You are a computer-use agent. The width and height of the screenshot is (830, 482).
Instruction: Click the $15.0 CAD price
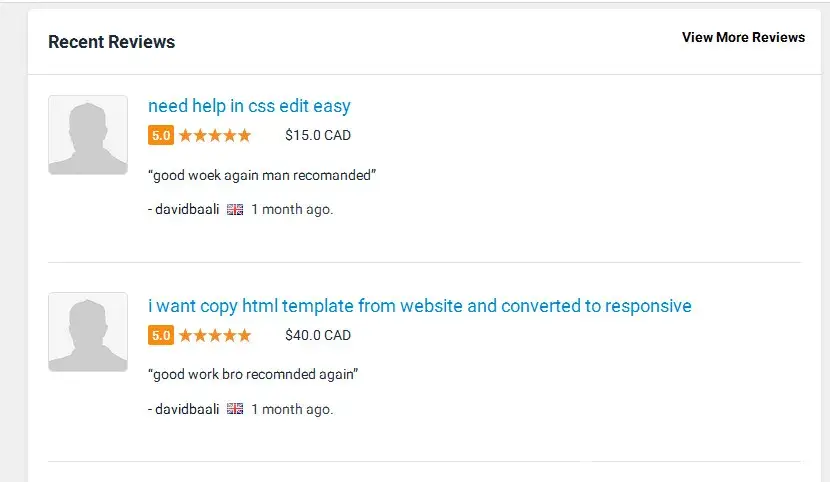318,136
